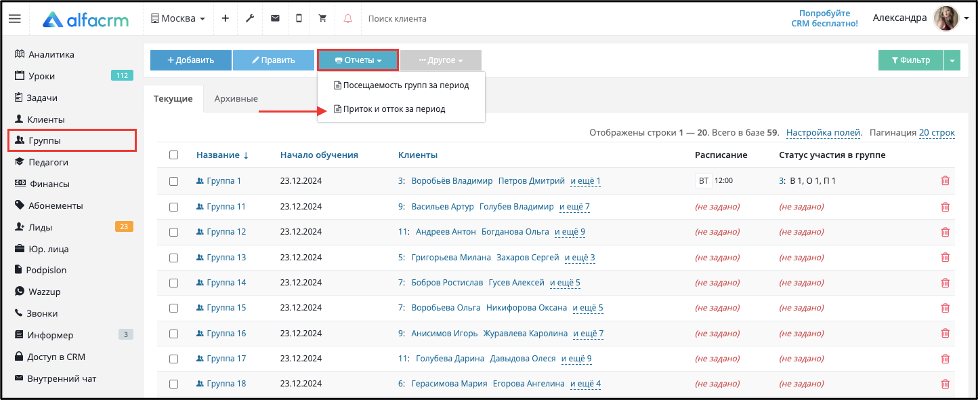Open the hamburger menu icon
The width and height of the screenshot is (979, 402).
[x=14, y=19]
